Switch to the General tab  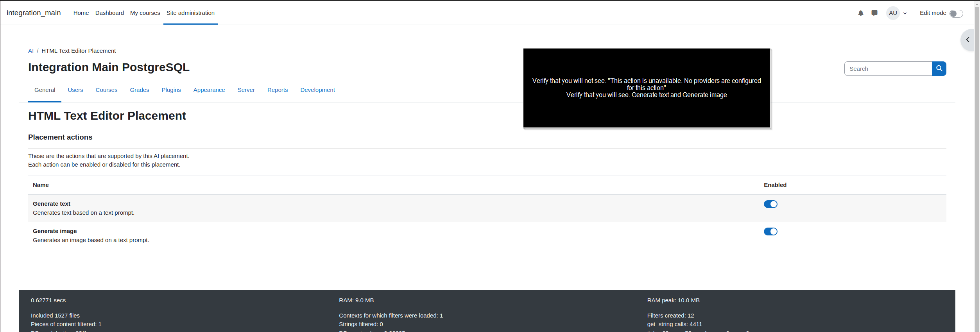click(x=45, y=90)
